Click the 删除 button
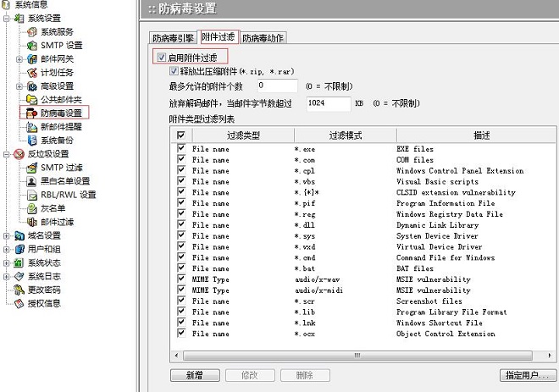559x392 pixels. coord(305,375)
